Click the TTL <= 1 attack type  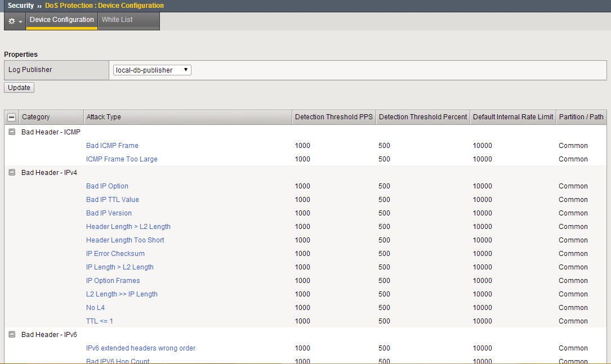coord(100,321)
